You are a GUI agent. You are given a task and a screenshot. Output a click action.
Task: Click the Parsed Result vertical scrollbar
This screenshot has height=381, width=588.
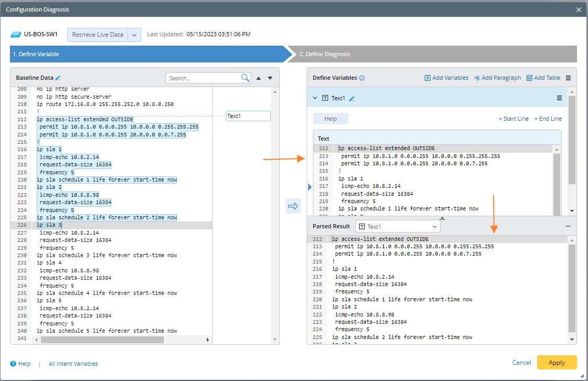tap(572, 288)
